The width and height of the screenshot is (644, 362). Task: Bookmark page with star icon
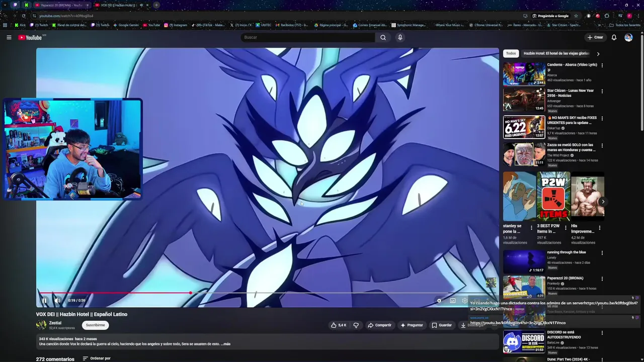[x=576, y=16]
